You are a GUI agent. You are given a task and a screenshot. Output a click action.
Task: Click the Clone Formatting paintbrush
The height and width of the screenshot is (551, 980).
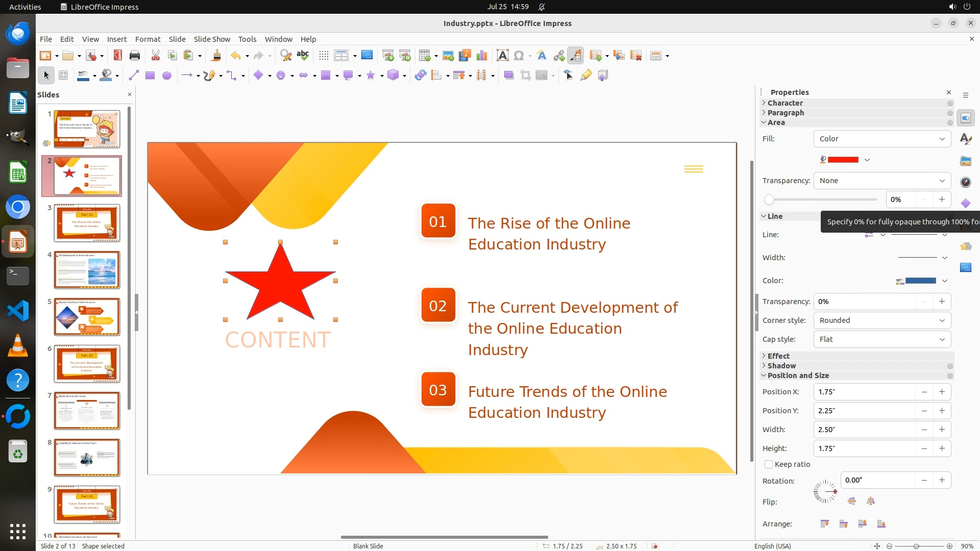coord(216,56)
